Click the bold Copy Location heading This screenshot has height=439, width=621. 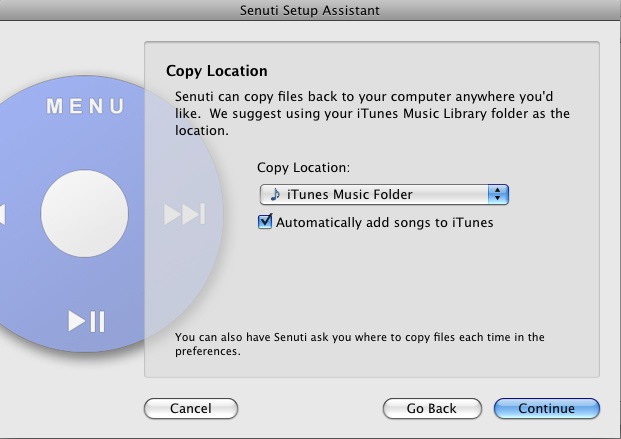(216, 72)
